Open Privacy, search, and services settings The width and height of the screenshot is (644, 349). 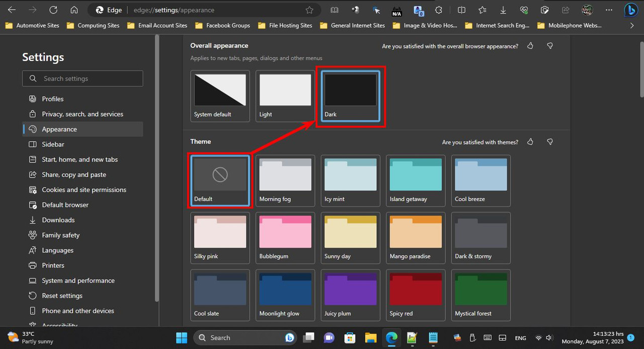pyautogui.click(x=83, y=114)
